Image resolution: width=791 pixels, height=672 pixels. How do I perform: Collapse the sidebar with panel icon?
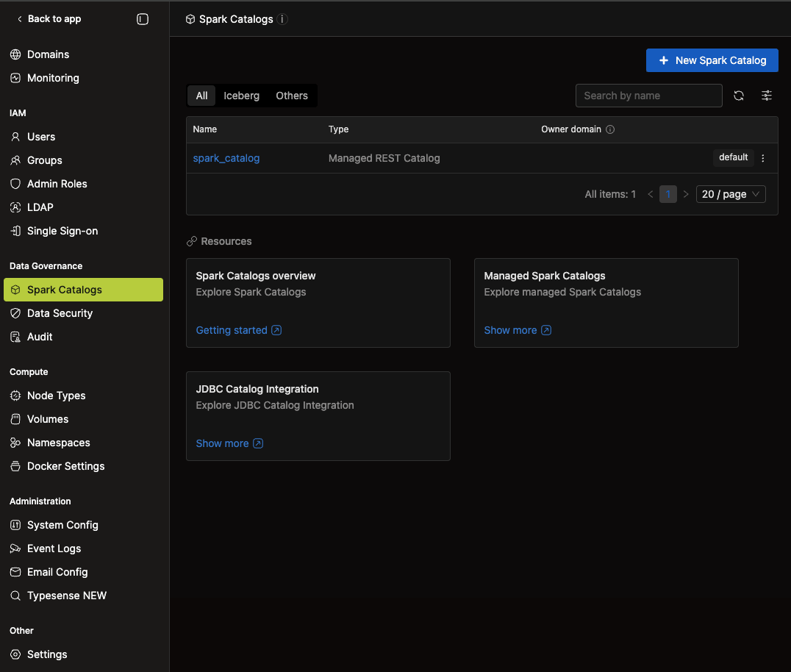[143, 19]
